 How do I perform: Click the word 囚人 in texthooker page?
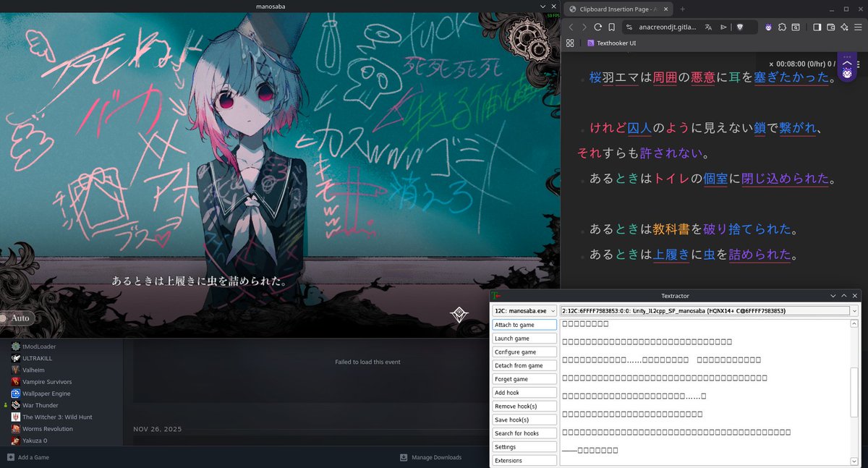[640, 128]
